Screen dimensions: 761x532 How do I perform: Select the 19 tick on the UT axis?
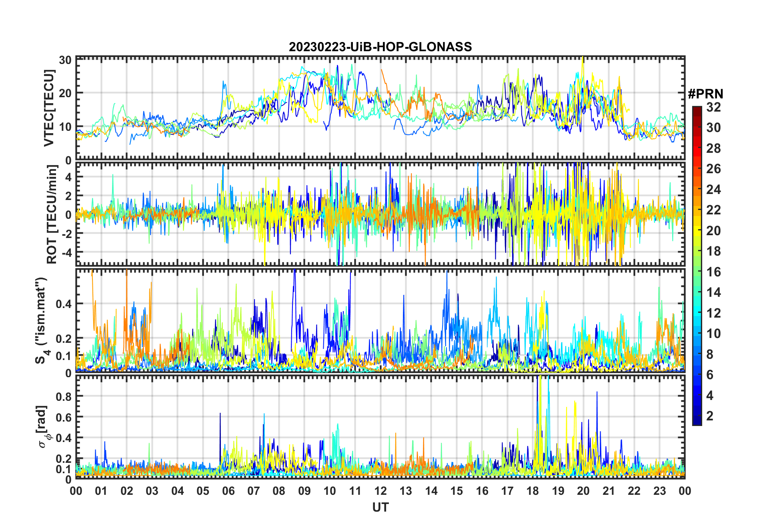click(558, 491)
